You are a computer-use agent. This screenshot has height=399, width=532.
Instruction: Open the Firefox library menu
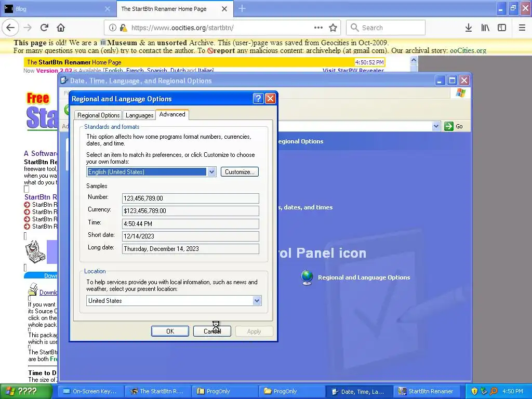click(x=485, y=28)
